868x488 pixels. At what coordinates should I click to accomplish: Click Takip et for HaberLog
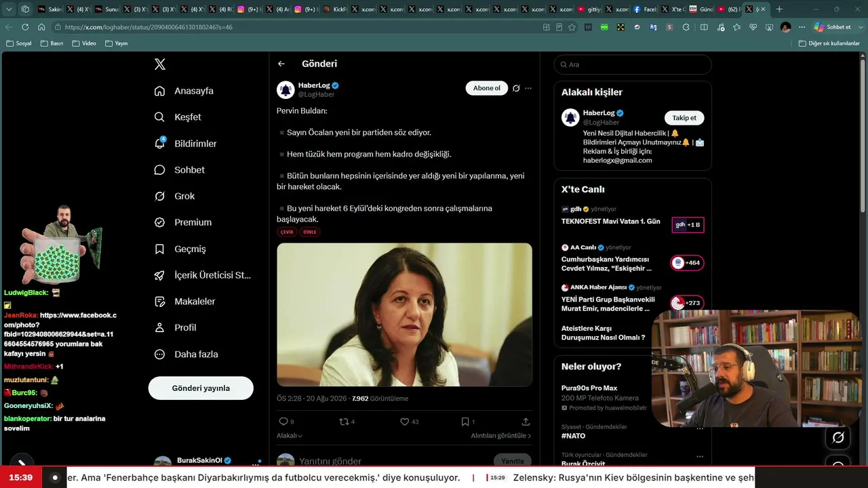(x=684, y=118)
